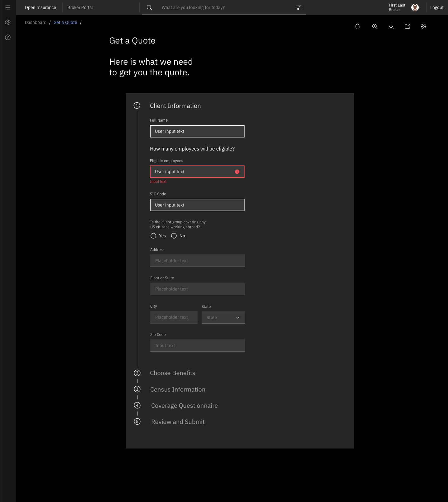Open notifications bell

pyautogui.click(x=357, y=26)
